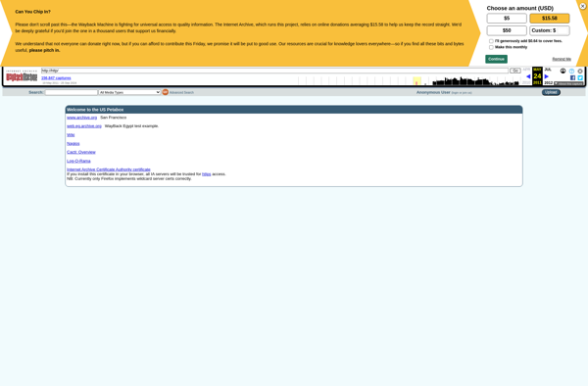Open the All Media Types dropdown
Viewport: 588px width, 386px height.
129,92
